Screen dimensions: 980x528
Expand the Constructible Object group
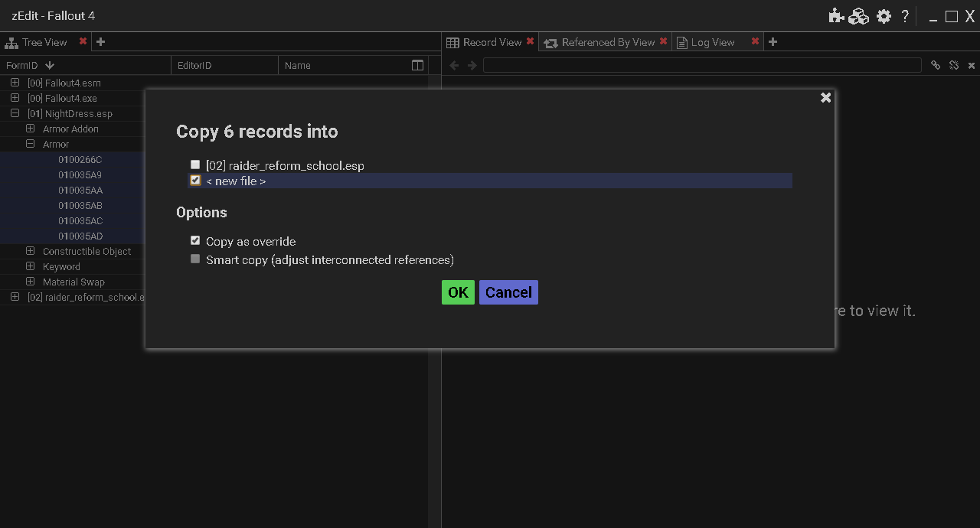[31, 251]
